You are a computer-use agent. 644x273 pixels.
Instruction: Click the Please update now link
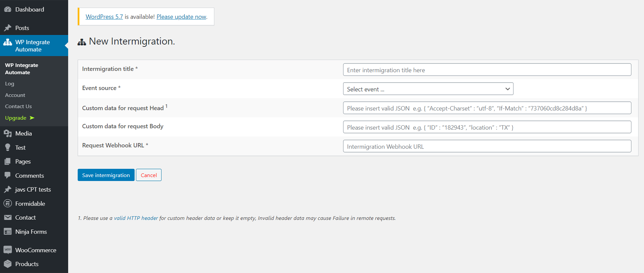(181, 17)
